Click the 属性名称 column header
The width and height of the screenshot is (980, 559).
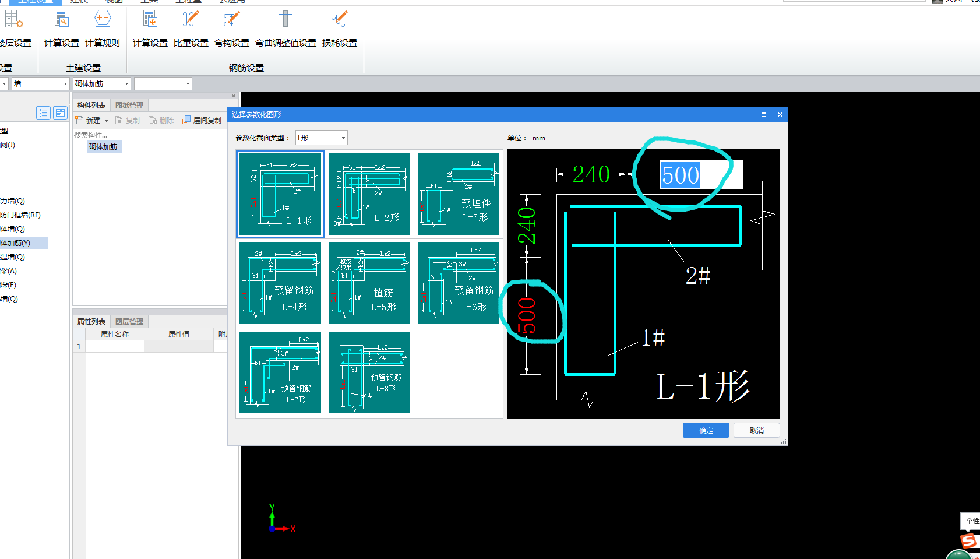tap(115, 335)
